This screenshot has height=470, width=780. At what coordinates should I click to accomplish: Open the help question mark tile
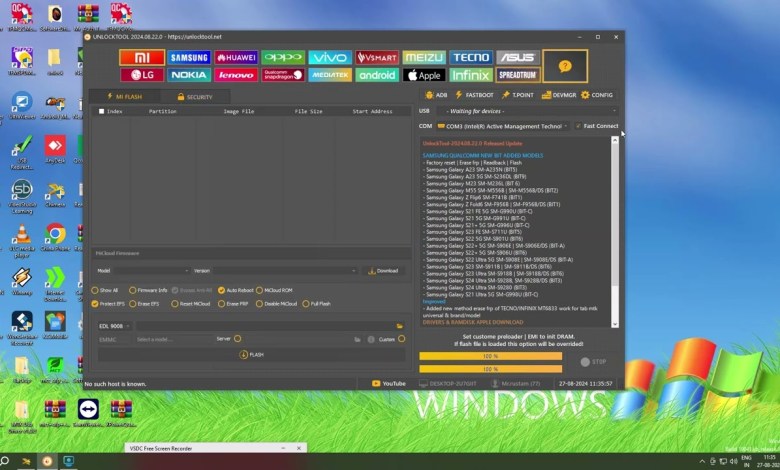click(x=565, y=66)
